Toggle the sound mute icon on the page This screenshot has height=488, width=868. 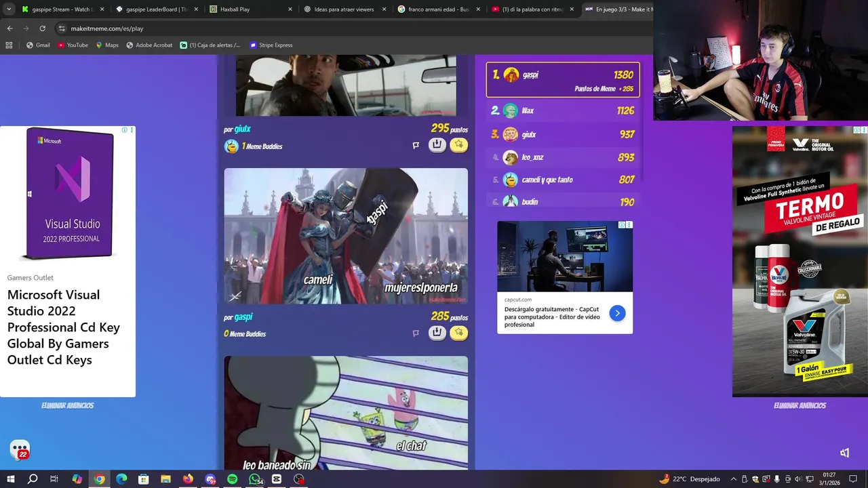[844, 453]
